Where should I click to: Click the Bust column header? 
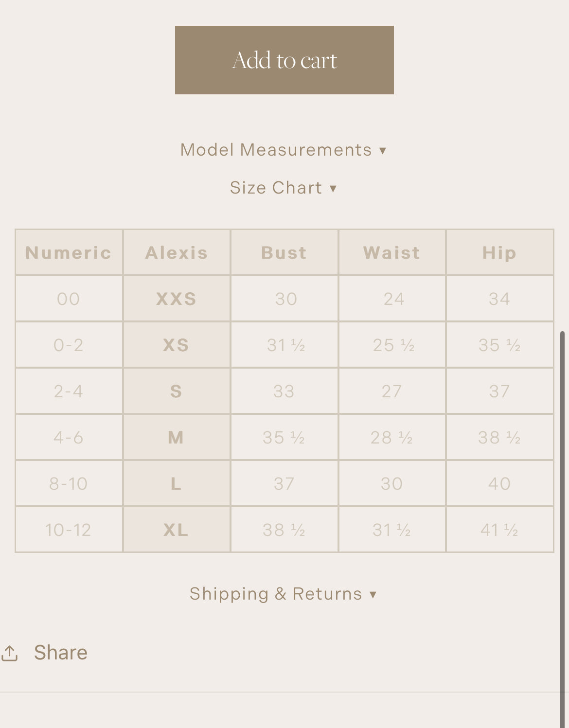click(x=284, y=253)
